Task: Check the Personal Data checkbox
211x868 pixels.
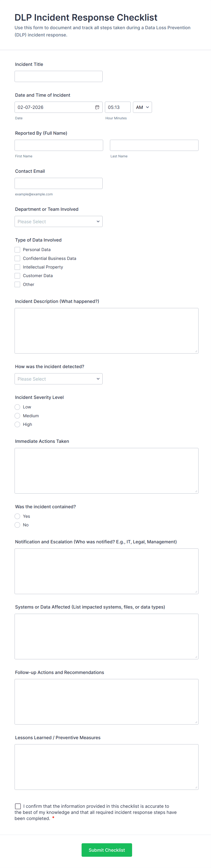Action: click(x=17, y=250)
